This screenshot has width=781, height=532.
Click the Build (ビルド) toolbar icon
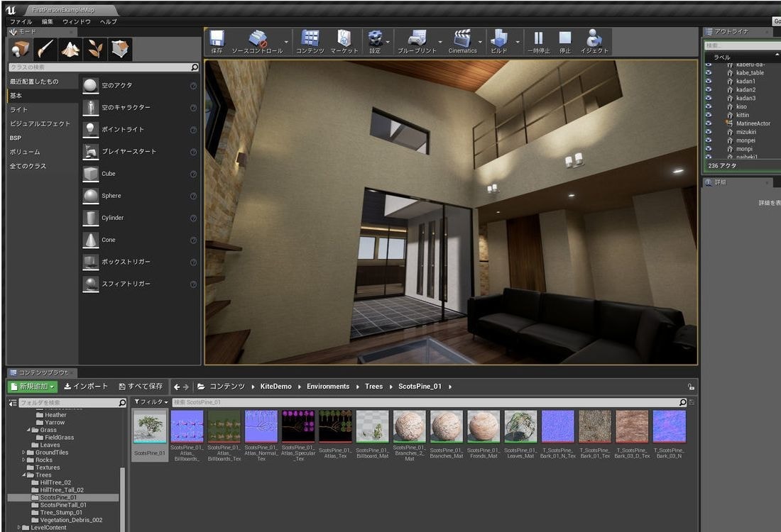click(x=499, y=41)
